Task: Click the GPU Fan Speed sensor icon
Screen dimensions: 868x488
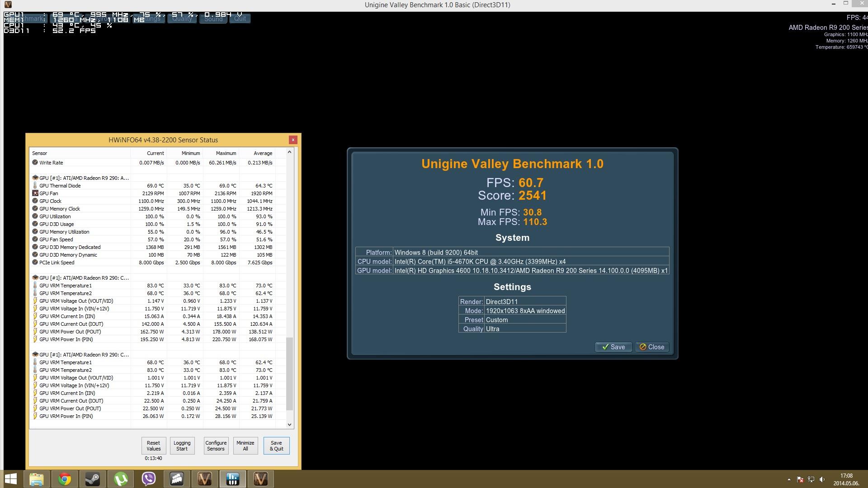Action: [35, 239]
